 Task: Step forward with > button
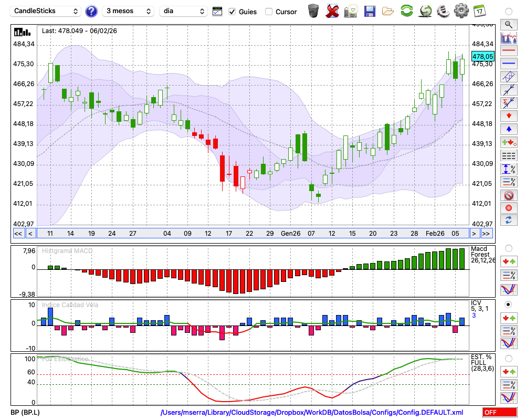(x=474, y=234)
